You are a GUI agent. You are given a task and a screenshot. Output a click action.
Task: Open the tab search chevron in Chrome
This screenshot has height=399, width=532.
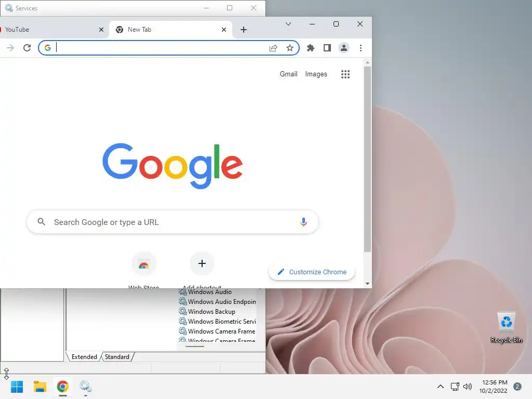[x=288, y=24]
